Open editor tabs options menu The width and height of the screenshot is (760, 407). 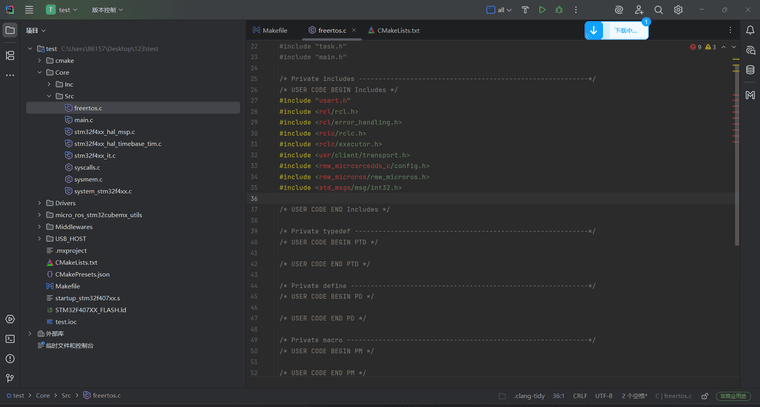(730, 30)
